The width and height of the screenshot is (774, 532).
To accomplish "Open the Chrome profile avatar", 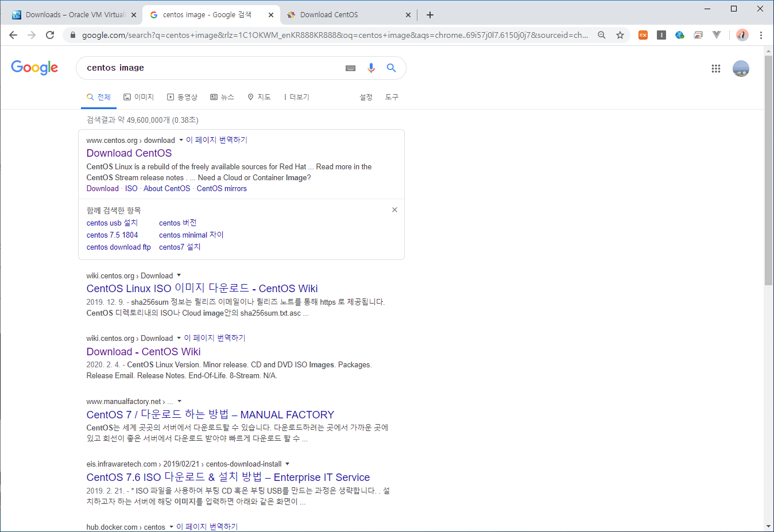I will [x=742, y=35].
